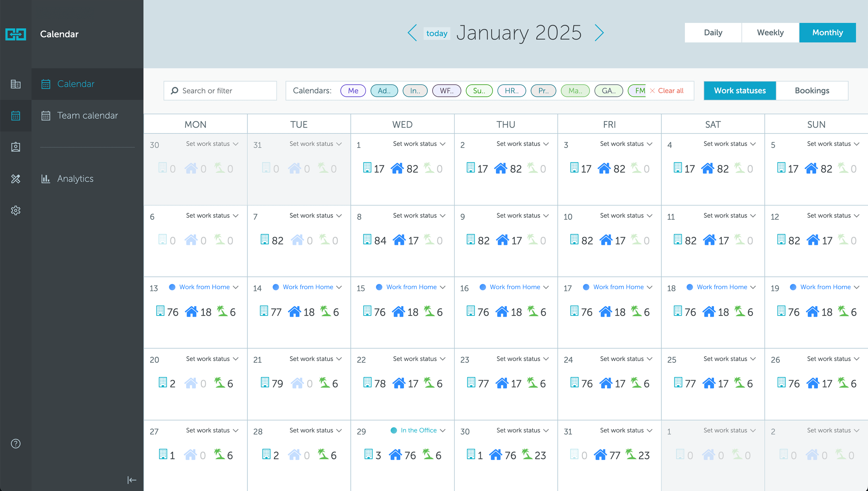
Task: Click the search magnifier icon
Action: [174, 90]
